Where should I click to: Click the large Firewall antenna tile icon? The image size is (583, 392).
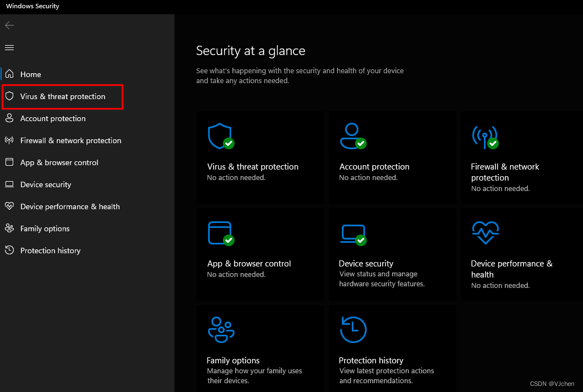pyautogui.click(x=485, y=137)
